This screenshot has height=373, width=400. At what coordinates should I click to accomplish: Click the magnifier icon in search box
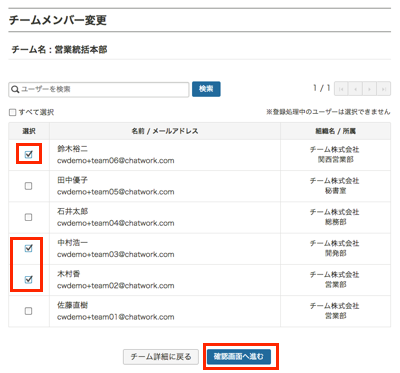coord(15,89)
